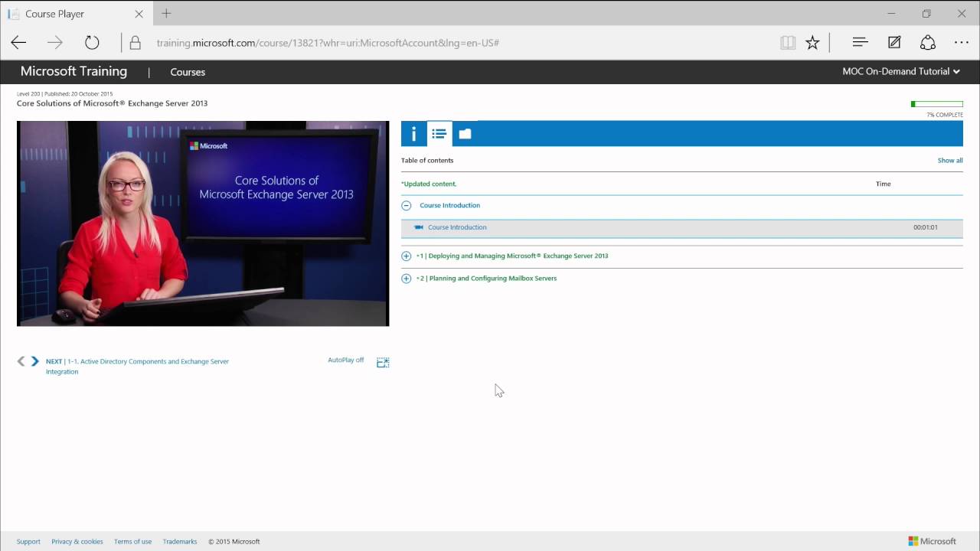
Task: Open the NEXT Active Directory Components link
Action: point(138,367)
